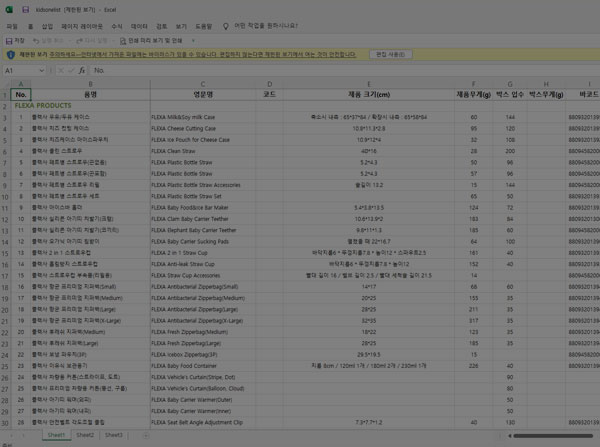Select column A header
600x447 pixels.
click(x=21, y=84)
